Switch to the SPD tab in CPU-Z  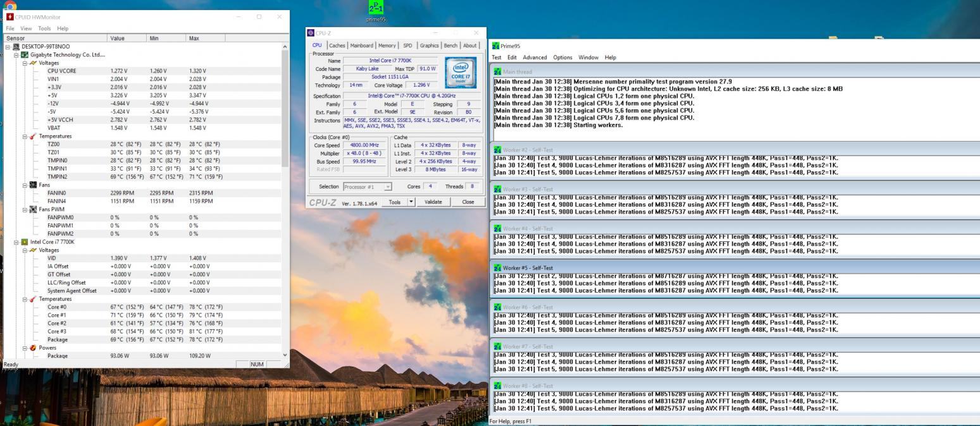(407, 46)
